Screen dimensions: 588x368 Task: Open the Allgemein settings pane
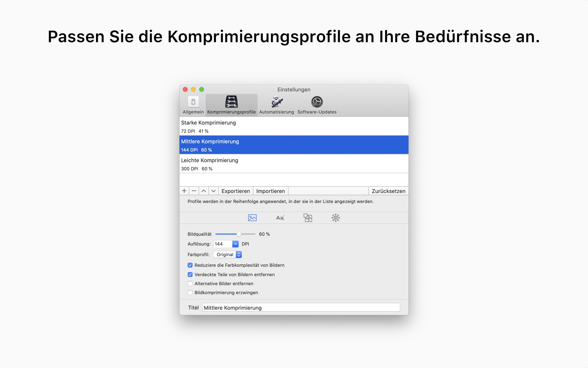coord(193,105)
